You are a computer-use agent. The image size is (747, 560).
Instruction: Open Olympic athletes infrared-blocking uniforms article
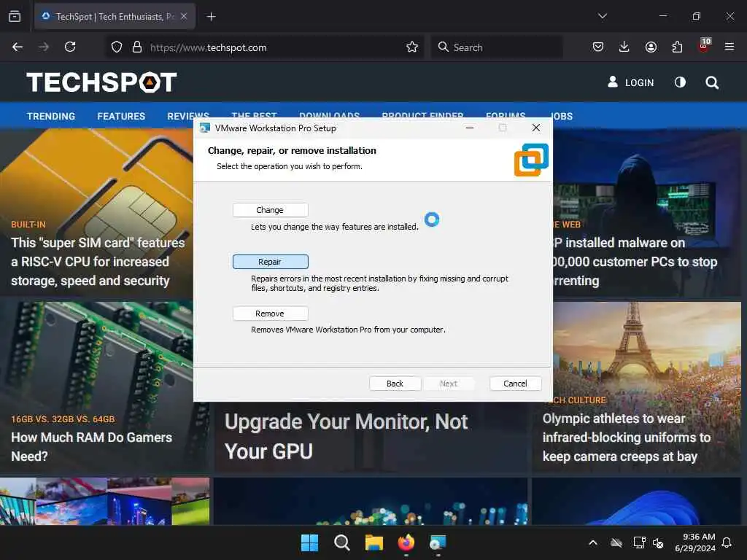627,437
